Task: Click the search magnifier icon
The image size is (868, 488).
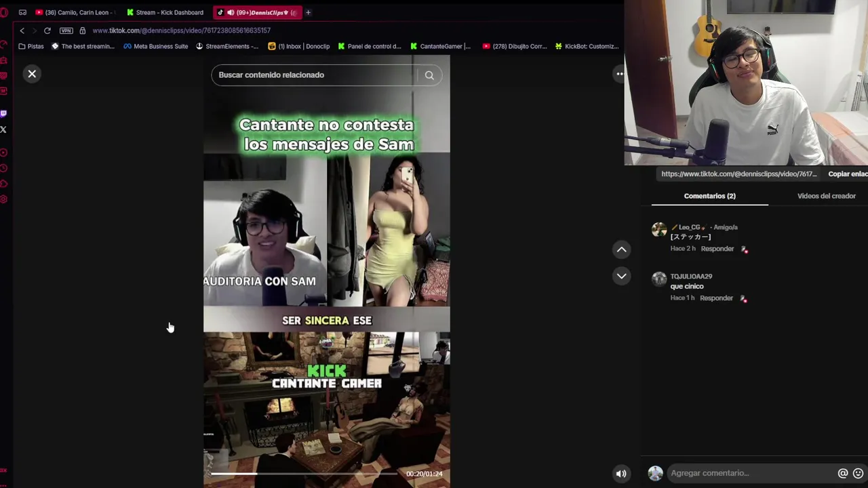Action: (x=429, y=75)
